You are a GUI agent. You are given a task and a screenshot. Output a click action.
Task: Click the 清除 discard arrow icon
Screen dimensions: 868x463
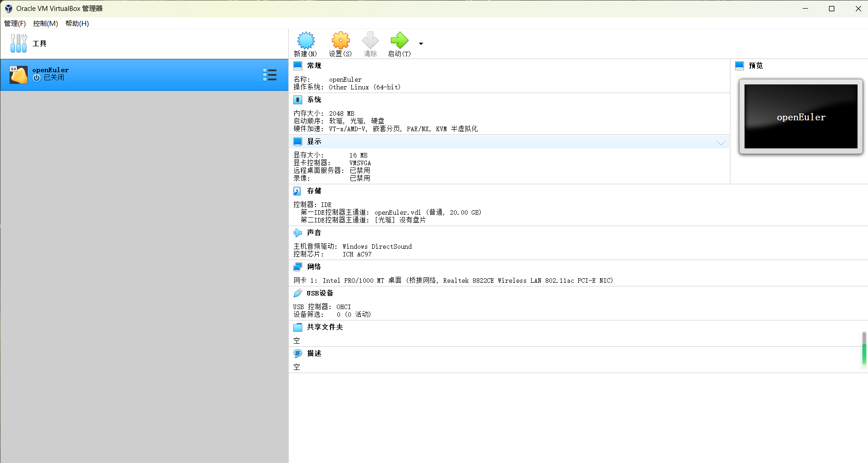(x=370, y=40)
